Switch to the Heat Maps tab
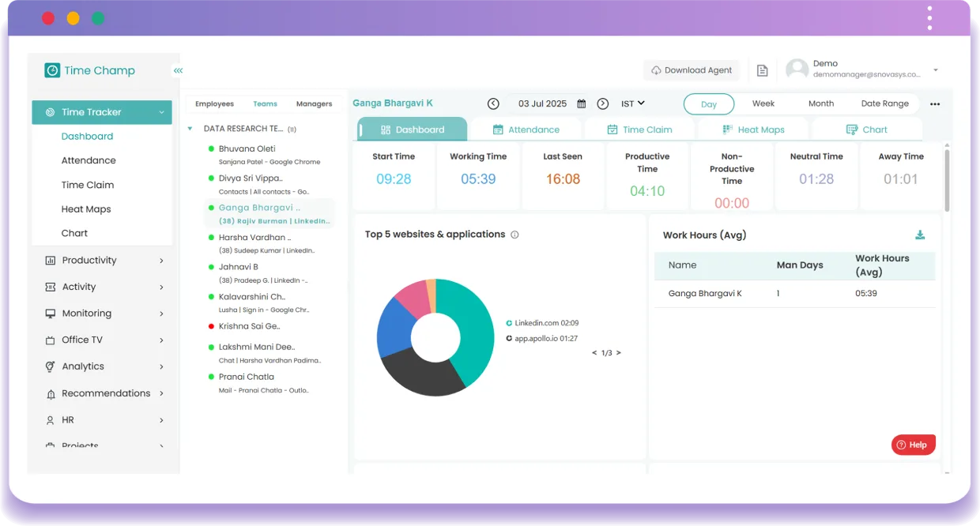 click(x=753, y=130)
